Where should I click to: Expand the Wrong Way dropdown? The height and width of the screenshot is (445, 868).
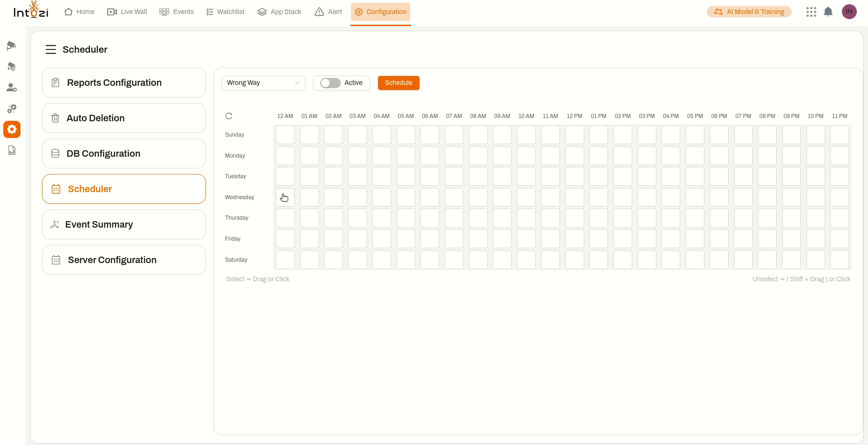[x=263, y=83]
